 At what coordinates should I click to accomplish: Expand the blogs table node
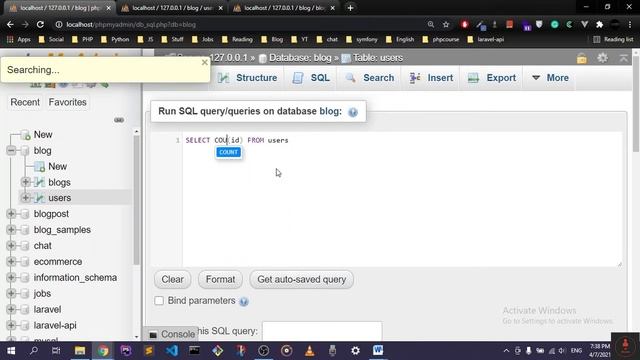pyautogui.click(x=25, y=182)
